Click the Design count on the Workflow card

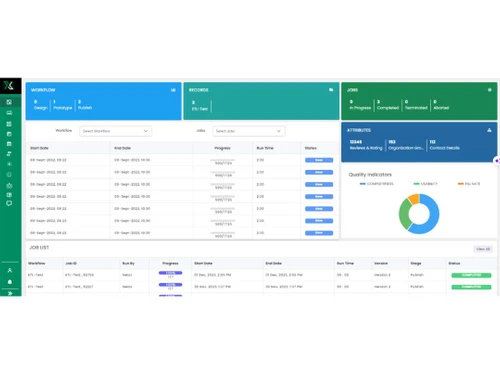point(40,105)
